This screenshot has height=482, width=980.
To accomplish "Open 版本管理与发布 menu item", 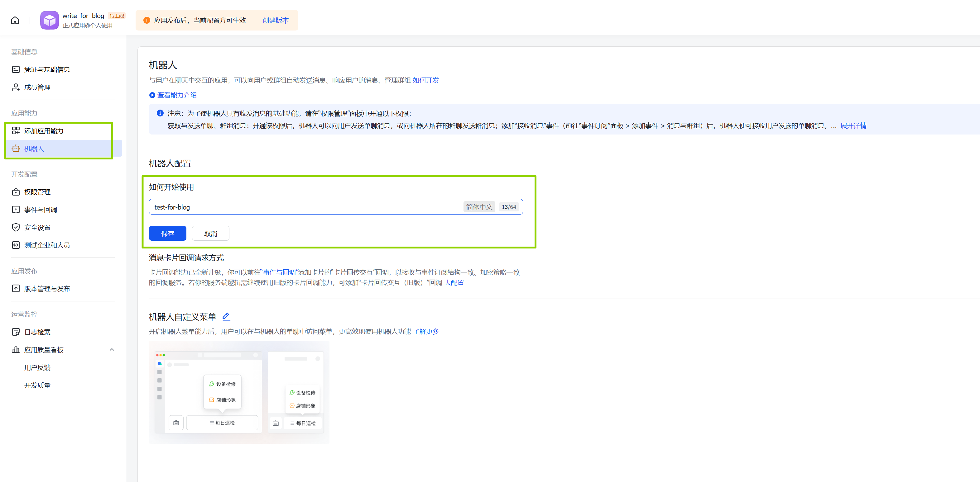I will click(47, 289).
